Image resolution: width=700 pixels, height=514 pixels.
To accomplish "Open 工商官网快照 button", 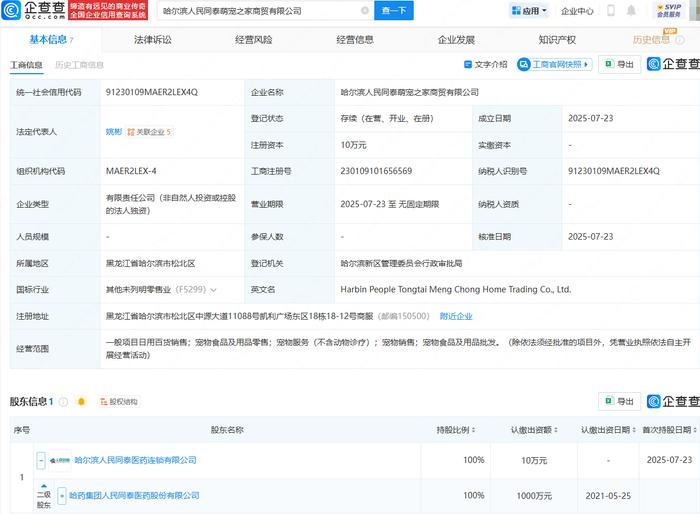I will tap(554, 64).
